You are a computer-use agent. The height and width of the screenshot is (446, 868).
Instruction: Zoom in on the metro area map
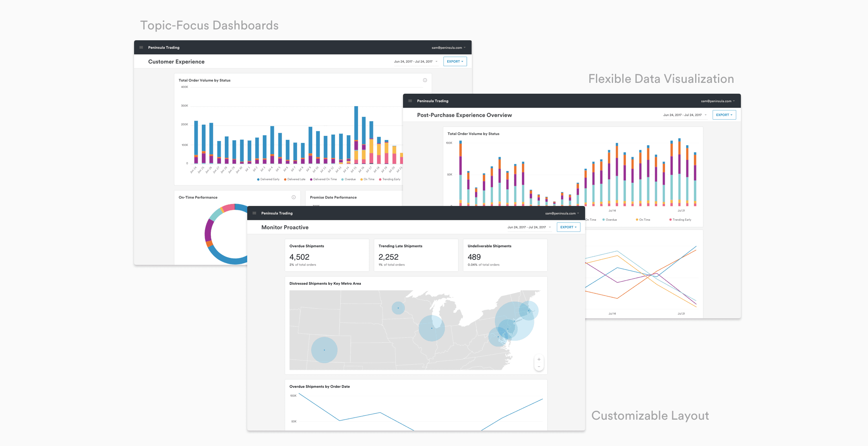pos(539,359)
